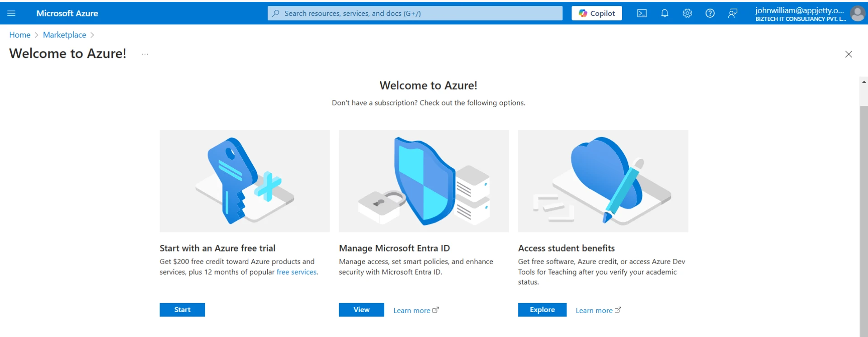Open the Help and support menu
This screenshot has height=337, width=868.
click(x=709, y=13)
